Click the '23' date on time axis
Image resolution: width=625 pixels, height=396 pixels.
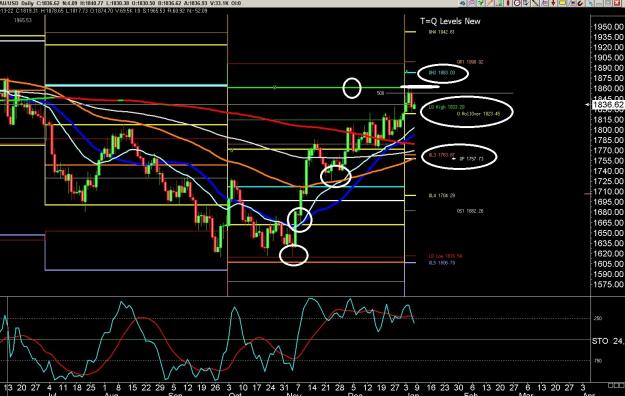(x=445, y=388)
